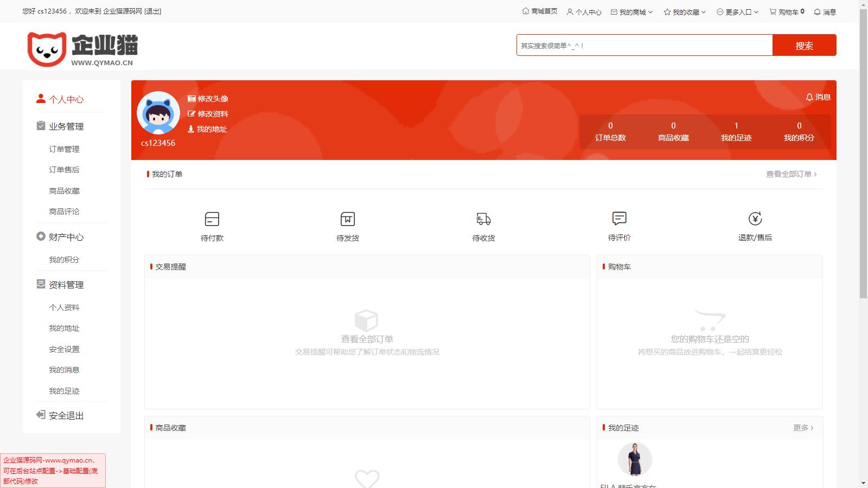The width and height of the screenshot is (868, 488).
Task: Click the 我的地址 location icon
Action: 191,129
